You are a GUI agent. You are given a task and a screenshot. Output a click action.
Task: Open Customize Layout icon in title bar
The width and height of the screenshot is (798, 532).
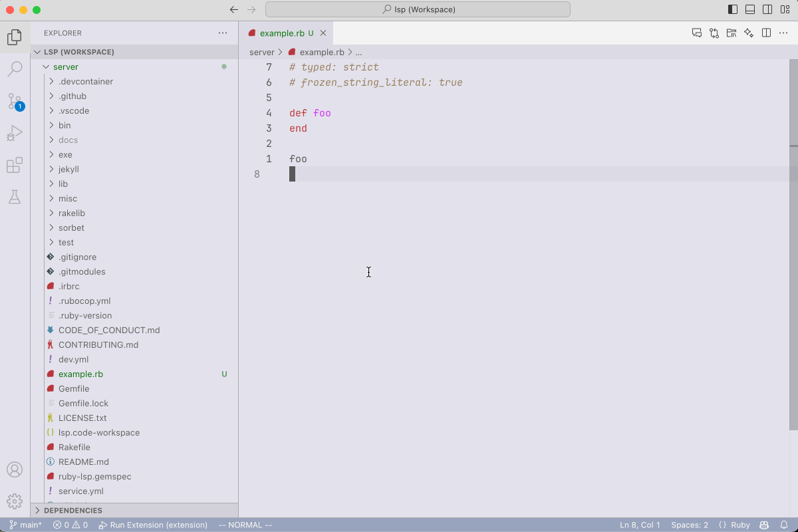pyautogui.click(x=785, y=9)
